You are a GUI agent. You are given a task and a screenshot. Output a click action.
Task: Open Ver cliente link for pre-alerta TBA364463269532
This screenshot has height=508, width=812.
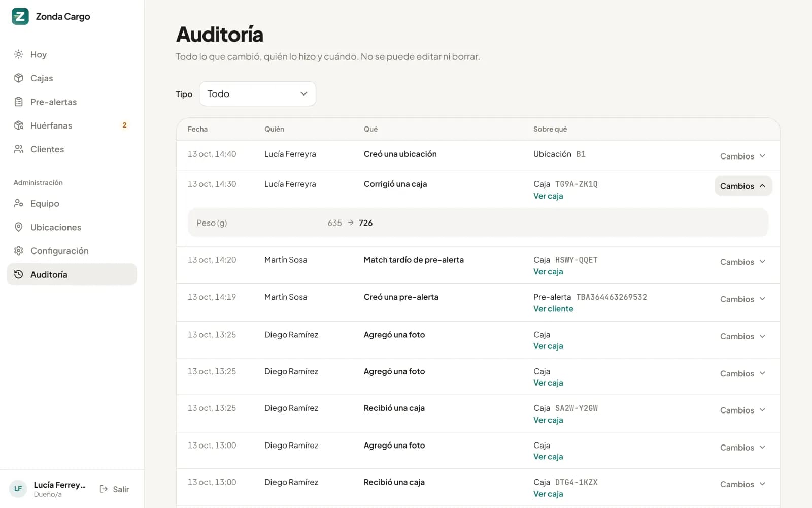click(553, 309)
